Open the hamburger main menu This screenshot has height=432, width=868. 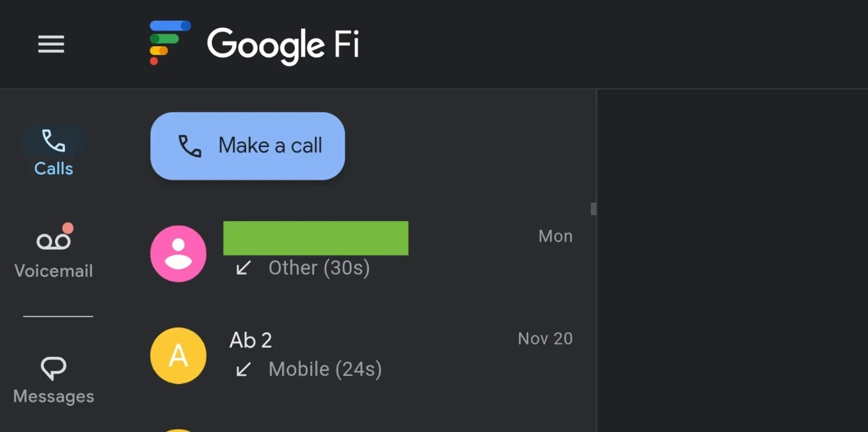click(x=51, y=44)
